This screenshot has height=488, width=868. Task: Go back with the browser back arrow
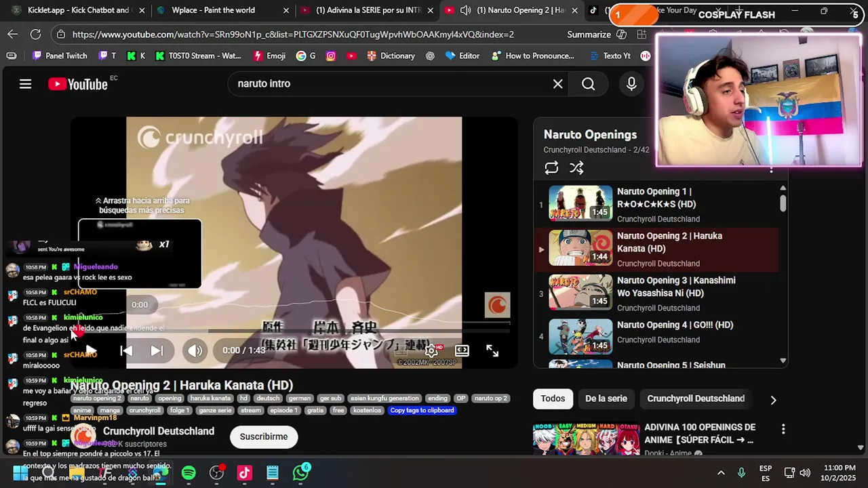[x=13, y=35]
